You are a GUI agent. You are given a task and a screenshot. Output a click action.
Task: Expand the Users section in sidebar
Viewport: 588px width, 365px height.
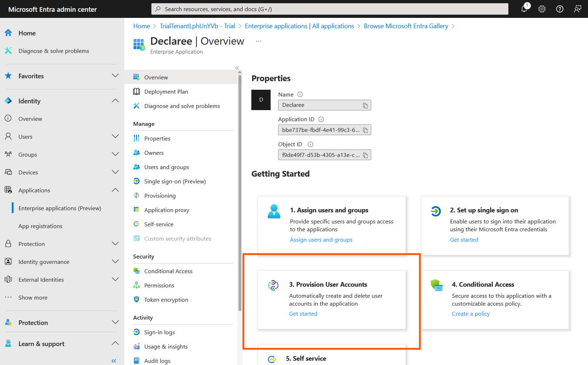coord(115,137)
